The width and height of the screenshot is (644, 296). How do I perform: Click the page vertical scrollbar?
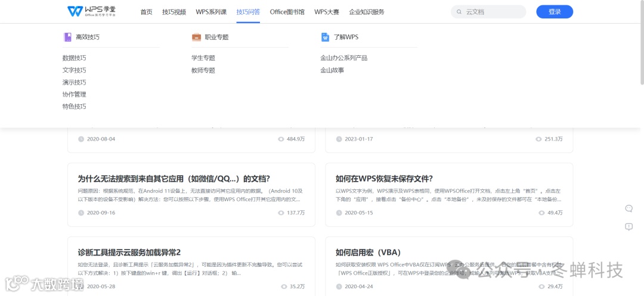[642, 43]
